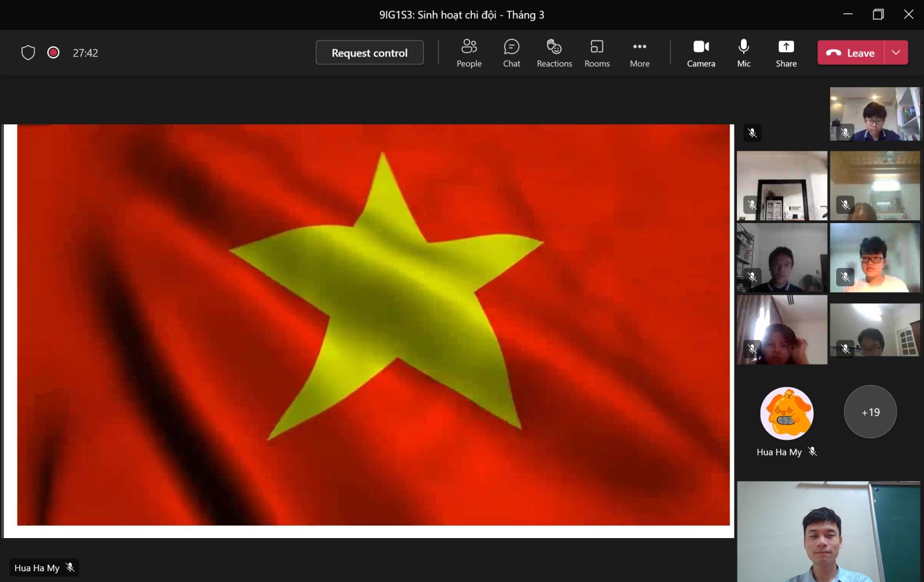Viewport: 924px width, 582px height.
Task: Expand the Leave options dropdown arrow
Action: click(896, 53)
